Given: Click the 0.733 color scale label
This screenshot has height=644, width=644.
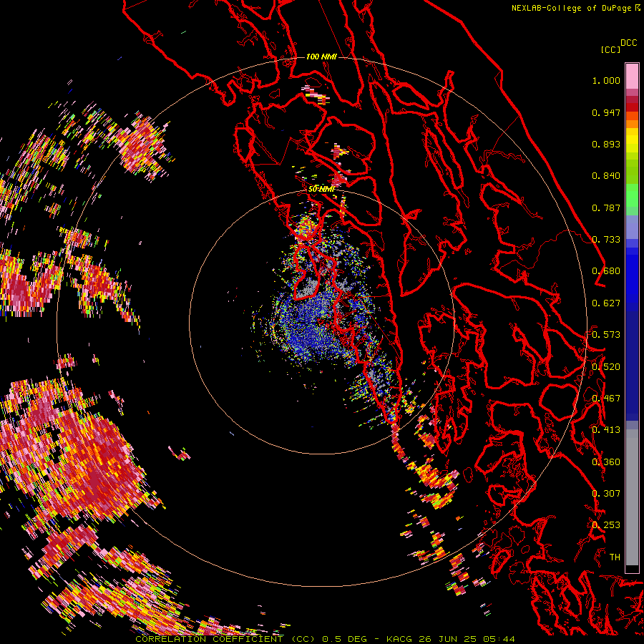Looking at the screenshot, I should point(606,240).
